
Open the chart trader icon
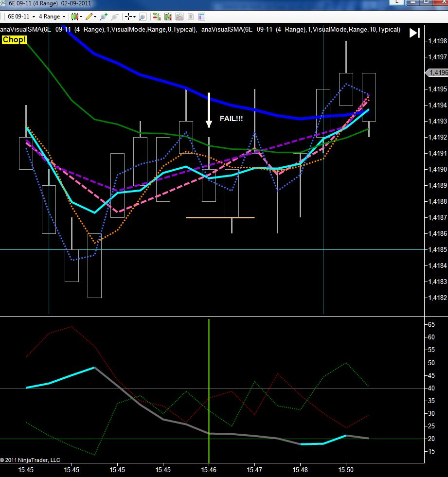tap(157, 17)
